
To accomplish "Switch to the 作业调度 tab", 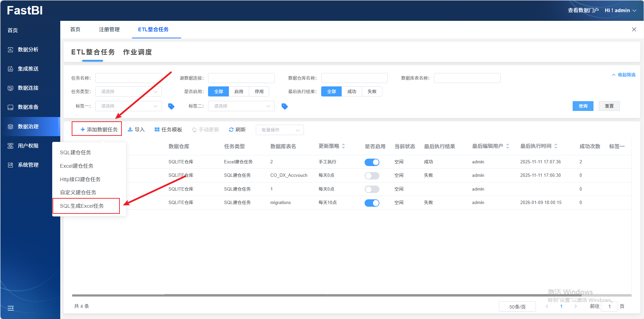I will click(x=137, y=52).
